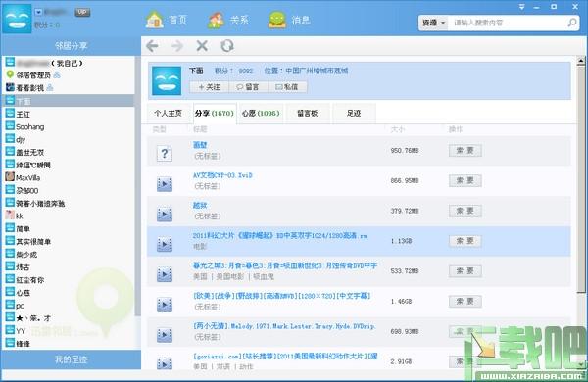
Task: Click the green pin icon of 邻居管理员
Action: [10, 74]
